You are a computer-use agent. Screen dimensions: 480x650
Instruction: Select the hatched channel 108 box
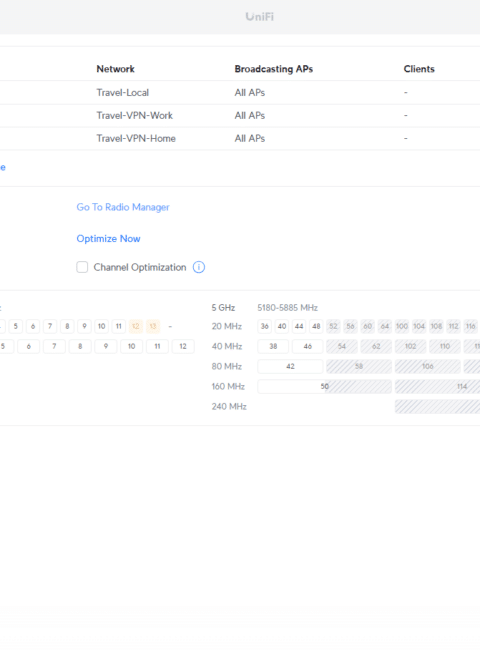coord(436,326)
